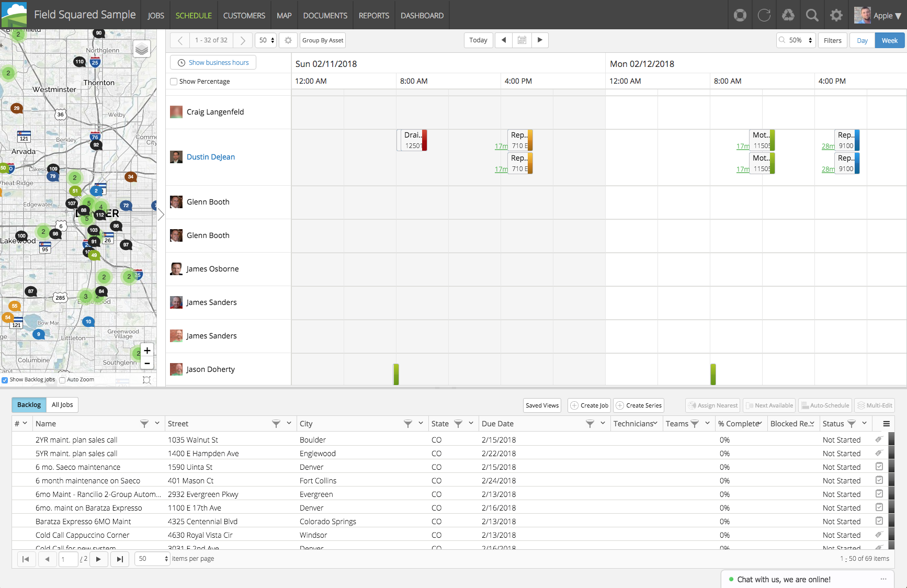The width and height of the screenshot is (907, 588).
Task: Switch to Week view
Action: tap(889, 40)
